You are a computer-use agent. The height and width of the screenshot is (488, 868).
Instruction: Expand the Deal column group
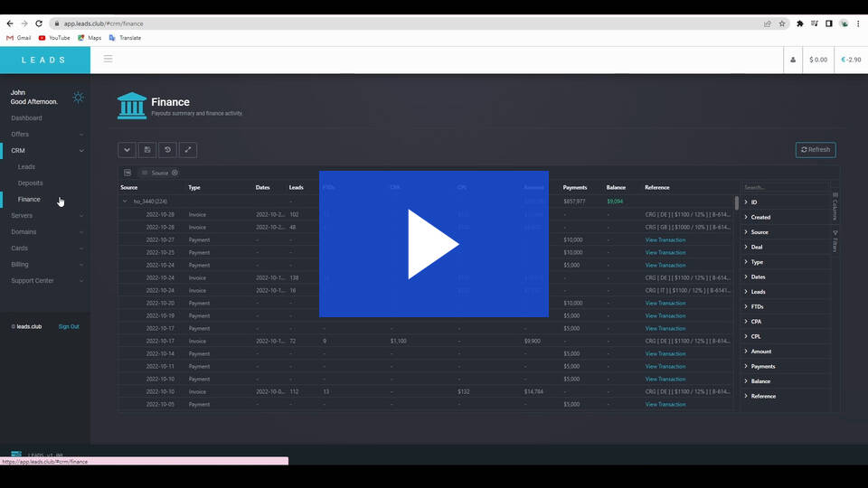(746, 247)
